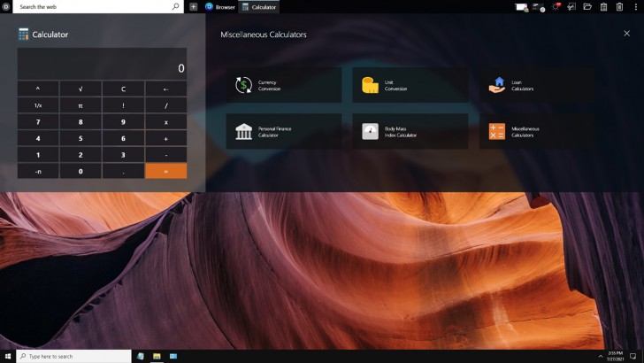The height and width of the screenshot is (363, 644).
Task: Open the Unit Conversion tile
Action: pyautogui.click(x=410, y=85)
